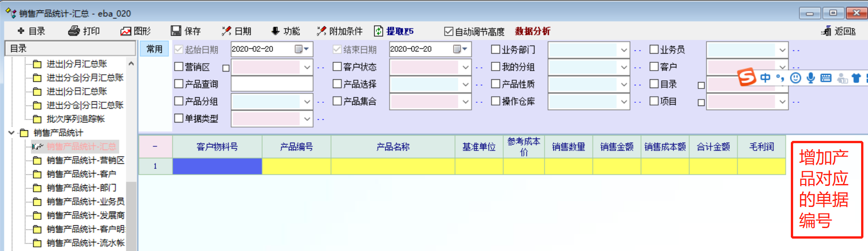This screenshot has width=868, height=251.
Task: Click the 附加条件 wand icon
Action: (x=321, y=31)
